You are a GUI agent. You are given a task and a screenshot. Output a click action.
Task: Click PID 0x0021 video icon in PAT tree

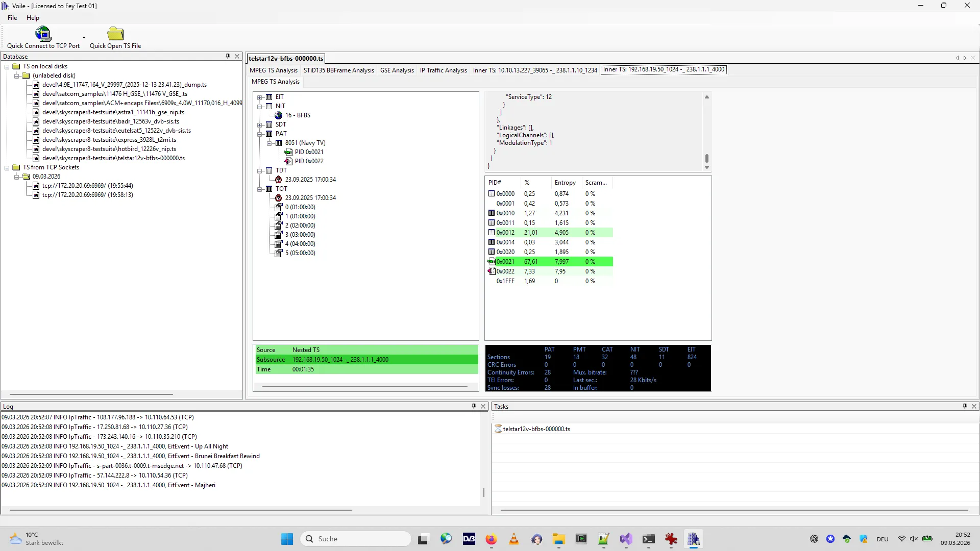coord(288,152)
